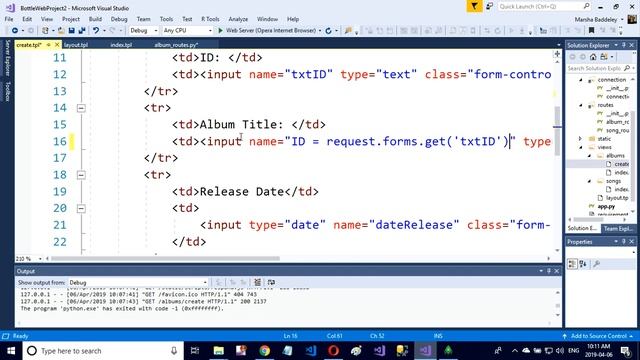
Task: Collapse the code block at line 14
Action: point(81,108)
